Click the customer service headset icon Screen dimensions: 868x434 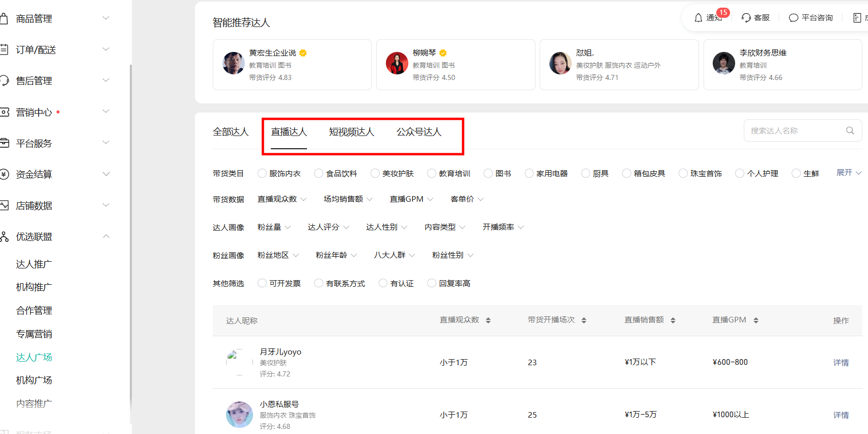coord(746,18)
